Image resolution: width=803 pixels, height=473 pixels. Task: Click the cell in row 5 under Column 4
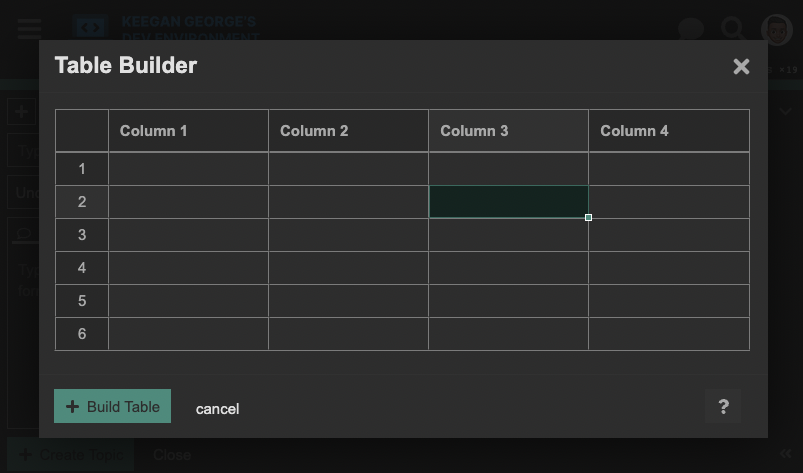tap(669, 301)
